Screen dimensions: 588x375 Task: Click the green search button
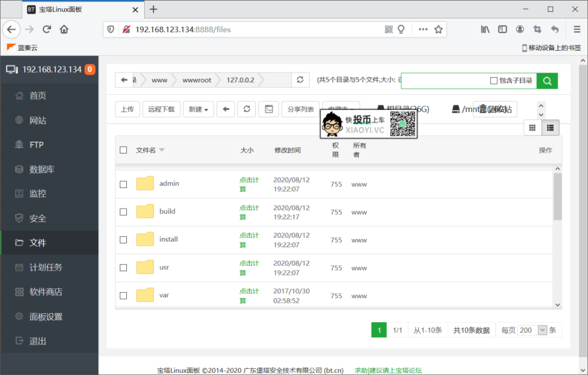(x=547, y=81)
